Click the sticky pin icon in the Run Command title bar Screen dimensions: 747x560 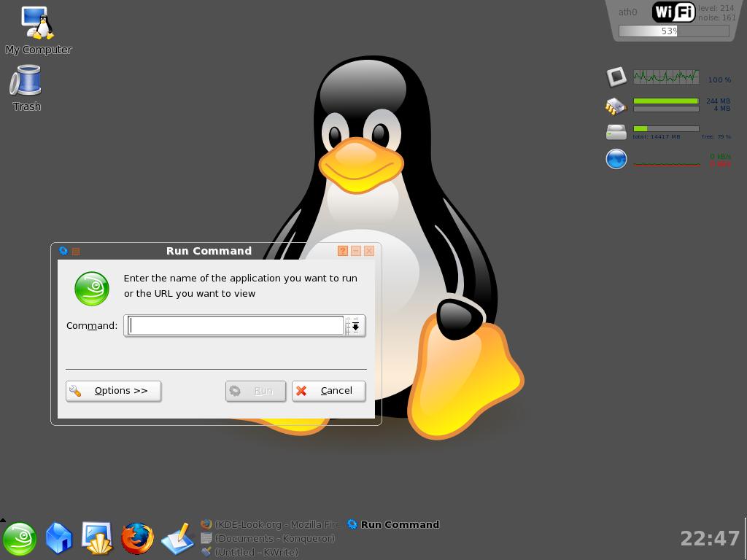(x=76, y=251)
